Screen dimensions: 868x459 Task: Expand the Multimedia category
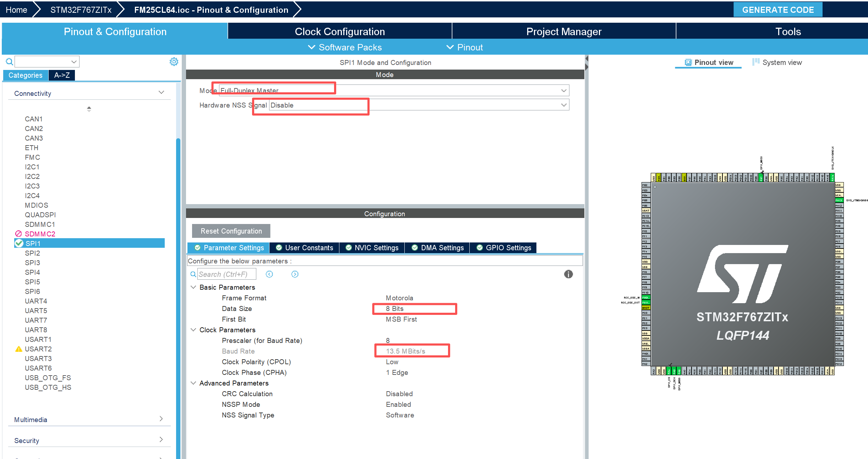click(x=162, y=419)
